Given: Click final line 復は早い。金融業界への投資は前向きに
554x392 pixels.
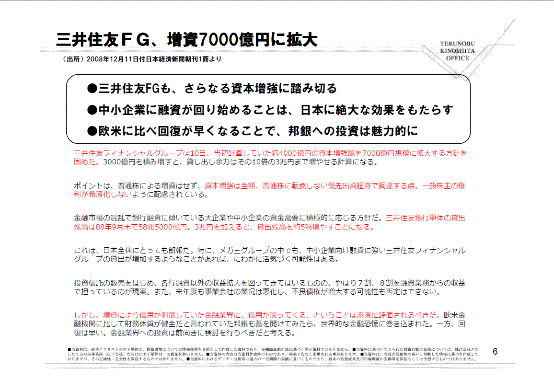Looking at the screenshot, I should tap(185, 333).
